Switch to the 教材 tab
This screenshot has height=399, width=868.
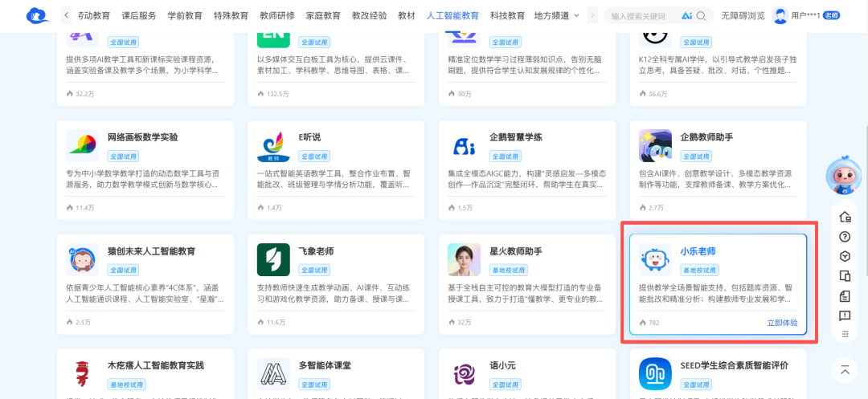(407, 15)
